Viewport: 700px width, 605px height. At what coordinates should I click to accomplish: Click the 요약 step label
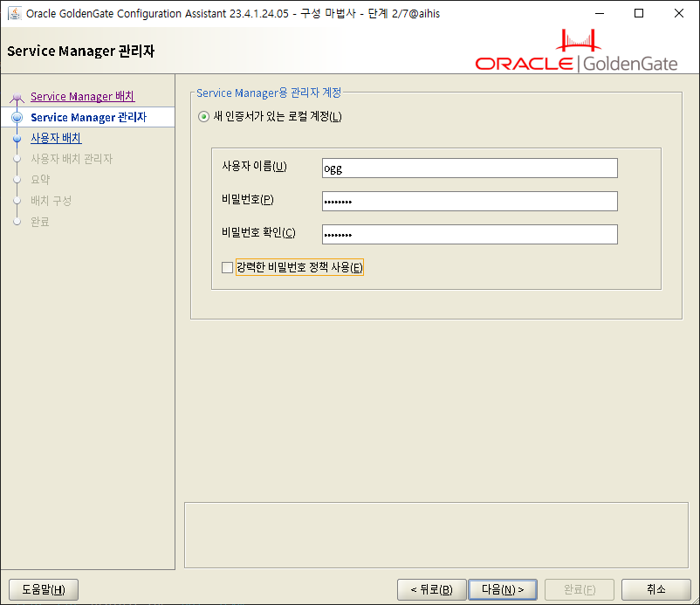click(40, 180)
